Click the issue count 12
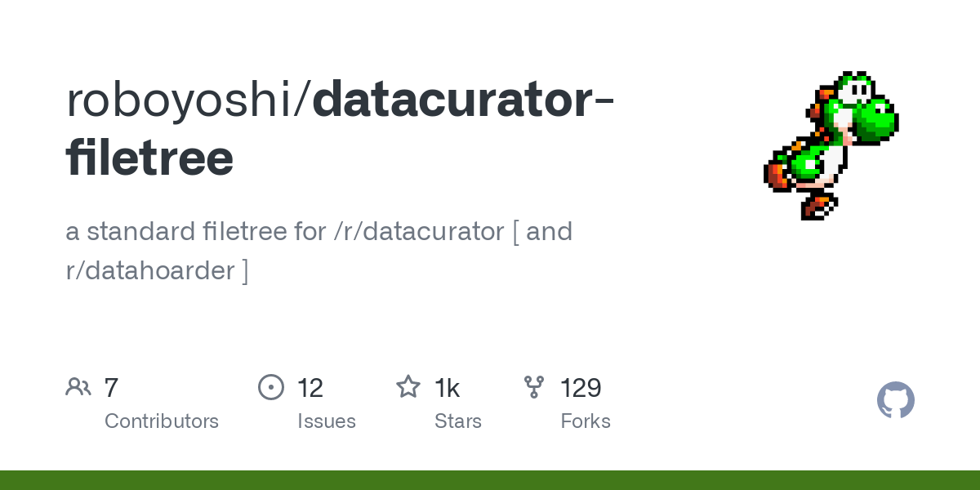The height and width of the screenshot is (490, 980). 310,388
